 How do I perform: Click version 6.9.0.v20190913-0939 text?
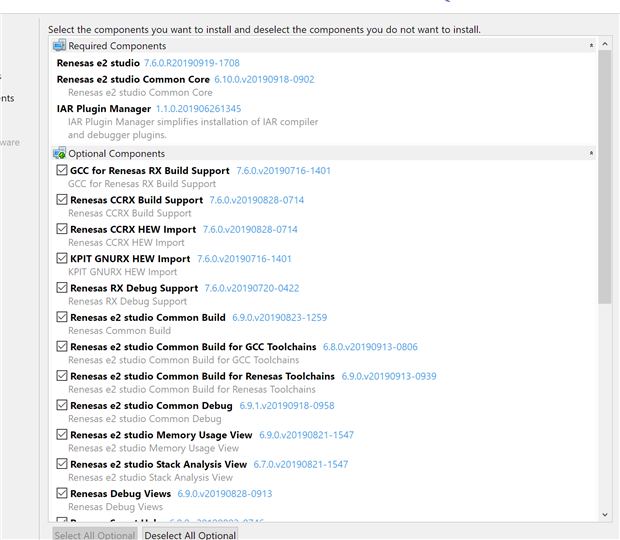coord(389,376)
